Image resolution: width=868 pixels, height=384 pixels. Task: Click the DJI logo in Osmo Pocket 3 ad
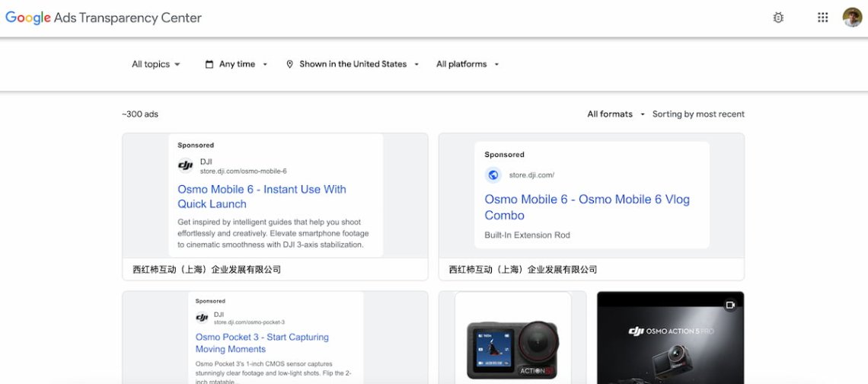(x=202, y=318)
